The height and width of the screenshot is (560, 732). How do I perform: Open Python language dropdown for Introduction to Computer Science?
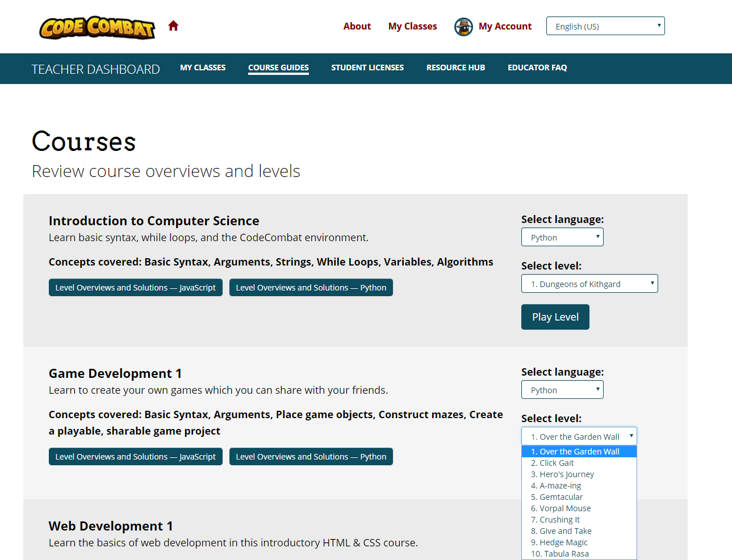[562, 237]
